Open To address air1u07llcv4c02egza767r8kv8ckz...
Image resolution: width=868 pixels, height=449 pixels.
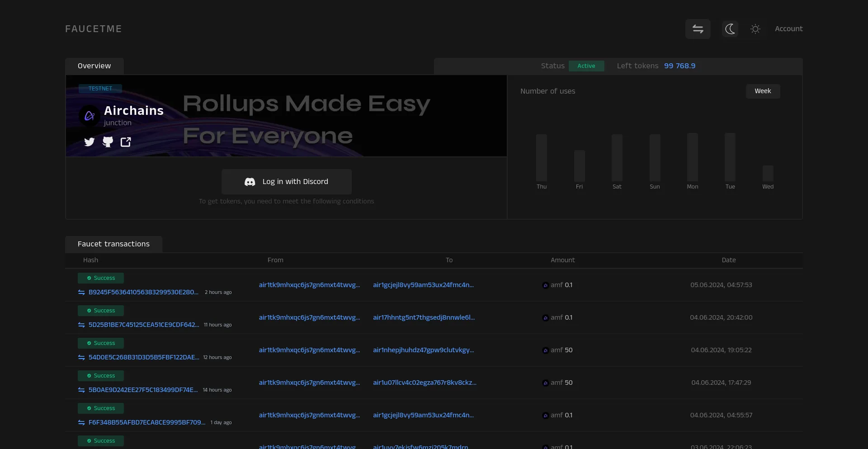(425, 383)
